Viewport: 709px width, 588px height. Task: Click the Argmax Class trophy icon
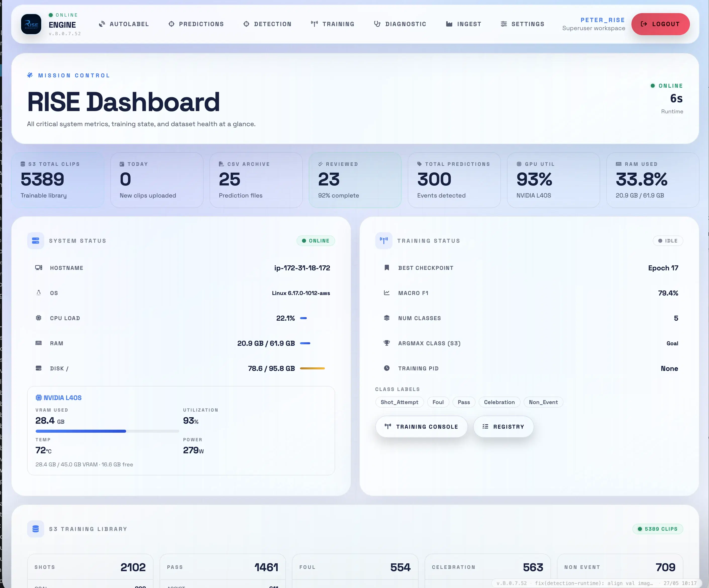pos(387,343)
